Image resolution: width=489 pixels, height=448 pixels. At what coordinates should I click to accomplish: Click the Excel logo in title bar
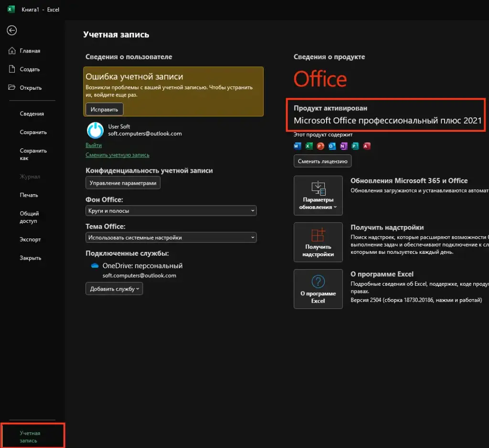pos(11,9)
